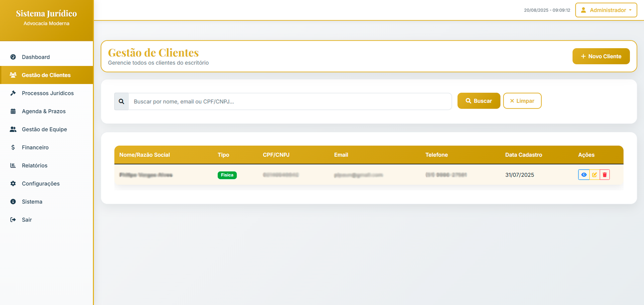Open Gestão de Equipe menu item
This screenshot has width=644, height=305.
click(x=44, y=129)
